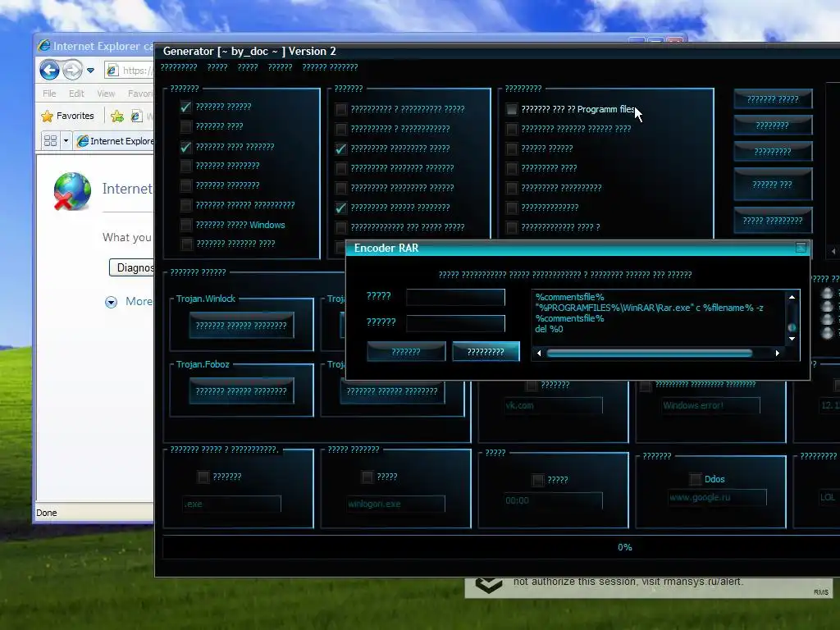The image size is (840, 630).
Task: Click the '??????? ?????' button on right panel
Action: [773, 99]
